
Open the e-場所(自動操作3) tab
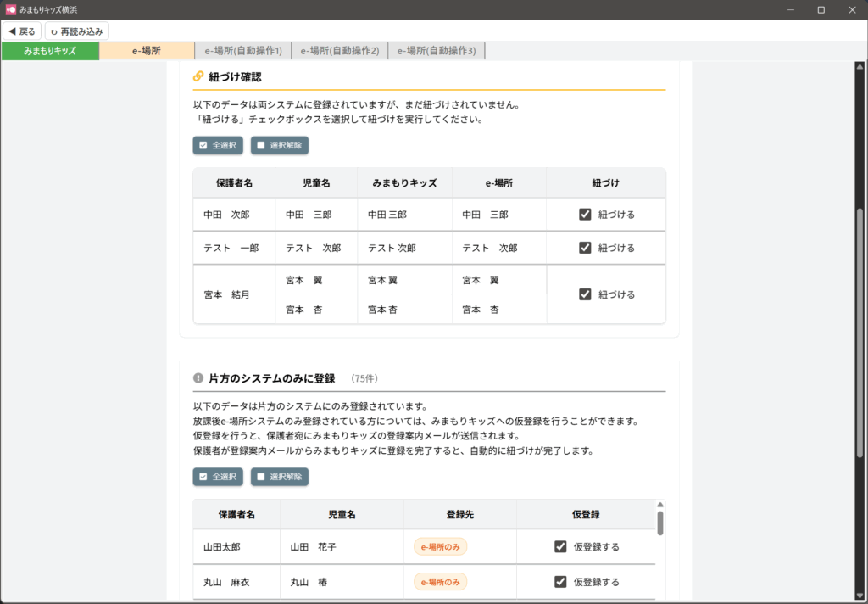[436, 51]
